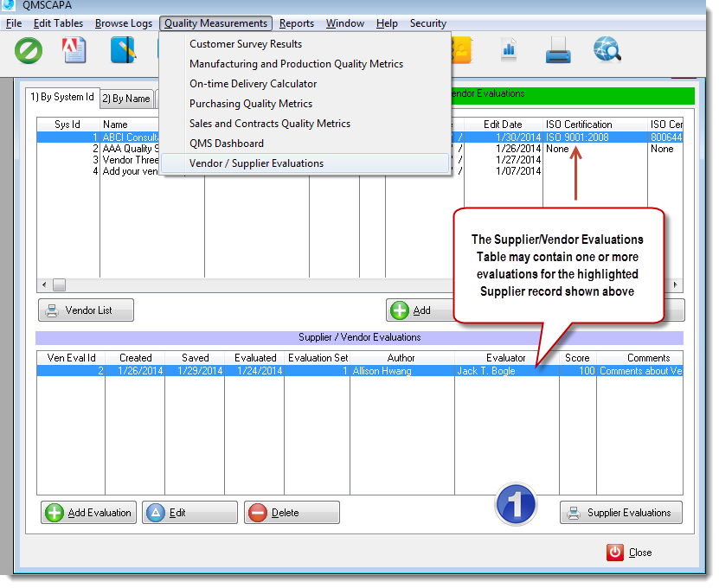The image size is (719, 588).
Task: Click the Vendor List print button
Action: click(87, 310)
